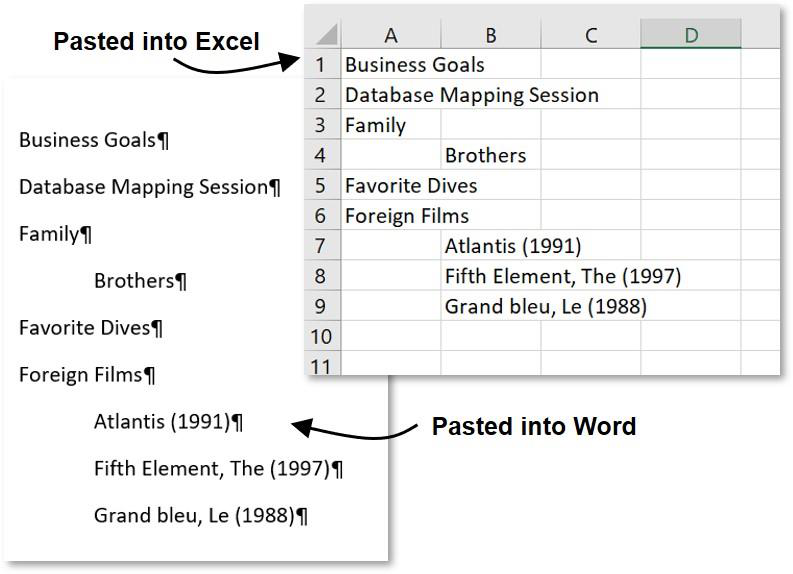
Task: Click row 7 header
Action: pos(322,246)
